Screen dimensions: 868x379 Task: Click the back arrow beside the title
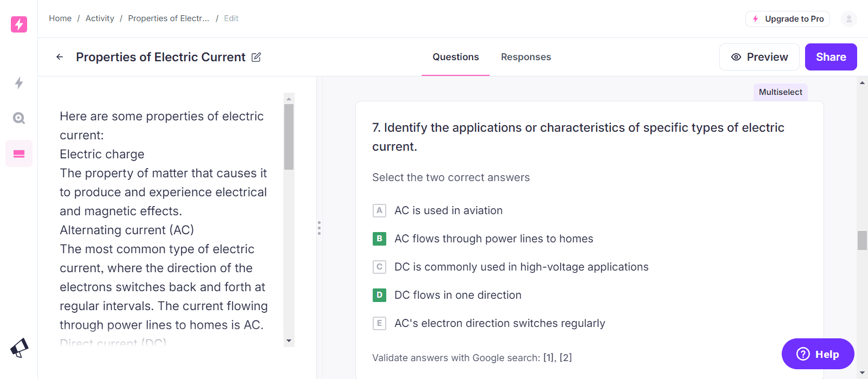(60, 57)
